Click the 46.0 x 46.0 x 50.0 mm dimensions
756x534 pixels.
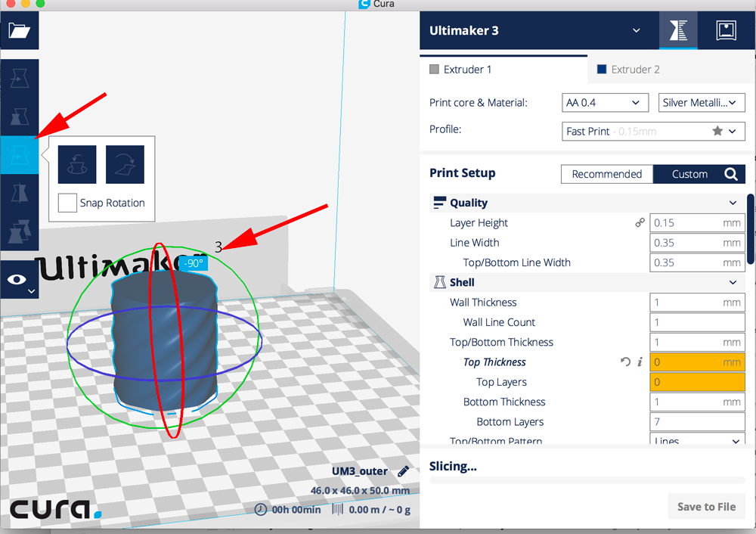point(360,491)
